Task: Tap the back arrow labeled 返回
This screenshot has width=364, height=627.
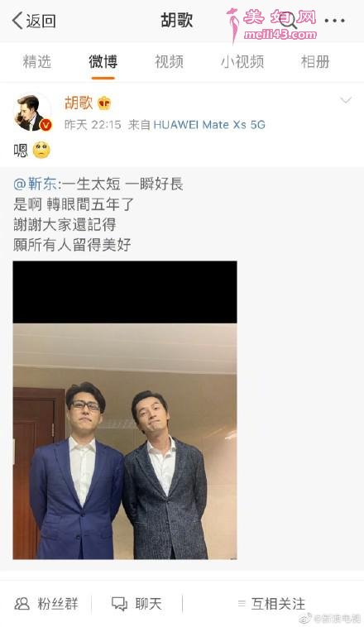Action: (34, 21)
